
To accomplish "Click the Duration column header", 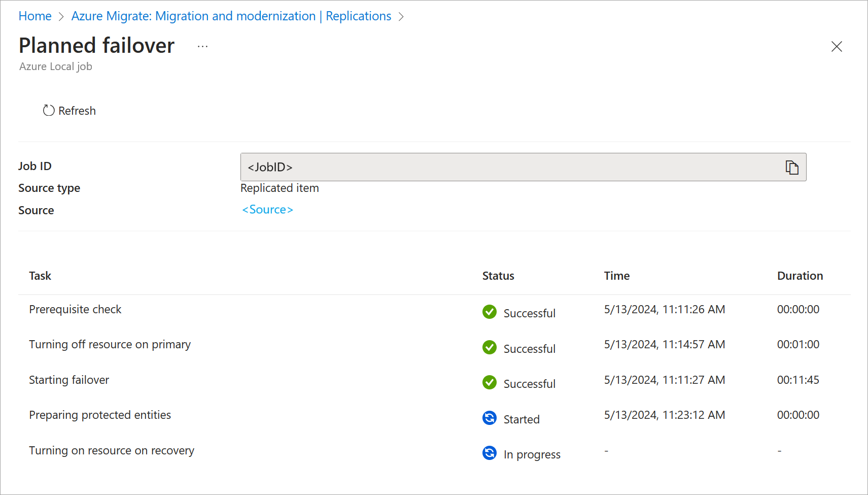I will [800, 276].
